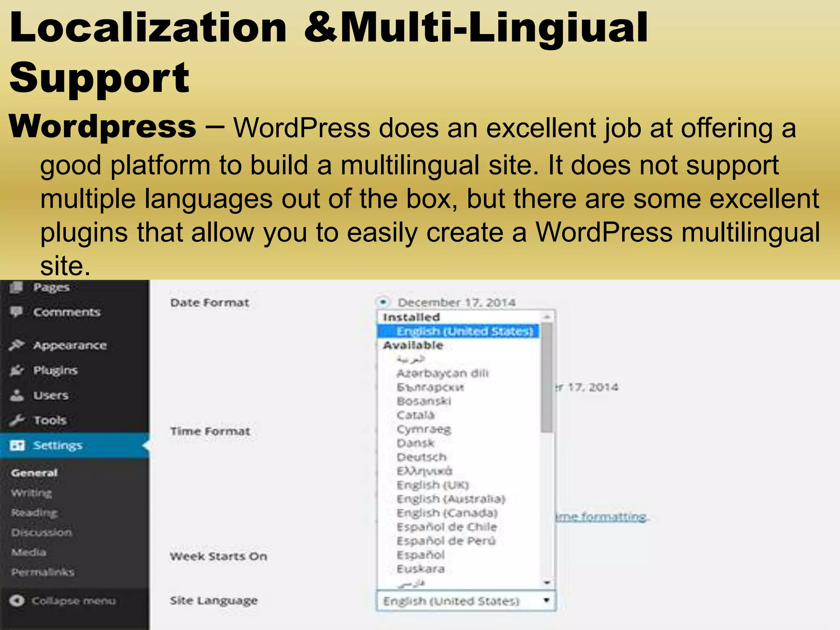840x630 pixels.
Task: Click the Collapse menu label
Action: [74, 601]
